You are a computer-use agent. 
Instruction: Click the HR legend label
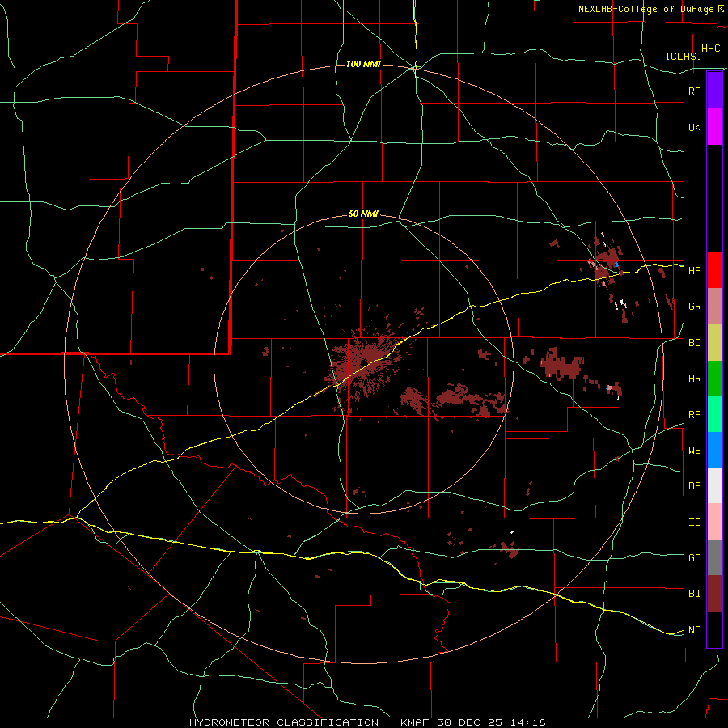point(694,379)
